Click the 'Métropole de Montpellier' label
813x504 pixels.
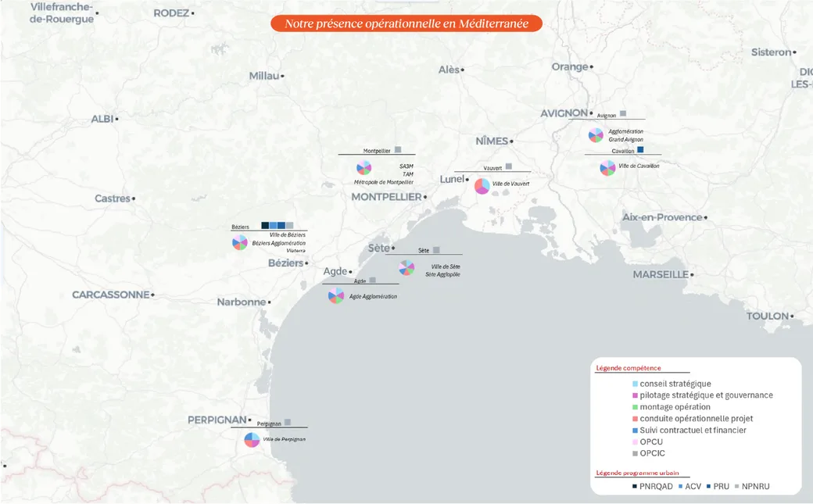(x=384, y=183)
